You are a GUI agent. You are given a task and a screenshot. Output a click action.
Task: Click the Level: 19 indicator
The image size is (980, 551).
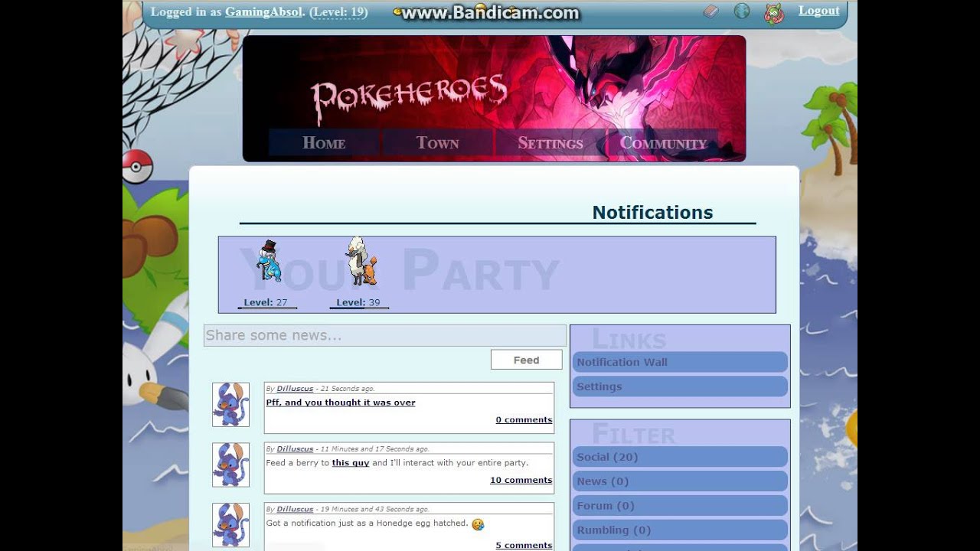pos(338,12)
